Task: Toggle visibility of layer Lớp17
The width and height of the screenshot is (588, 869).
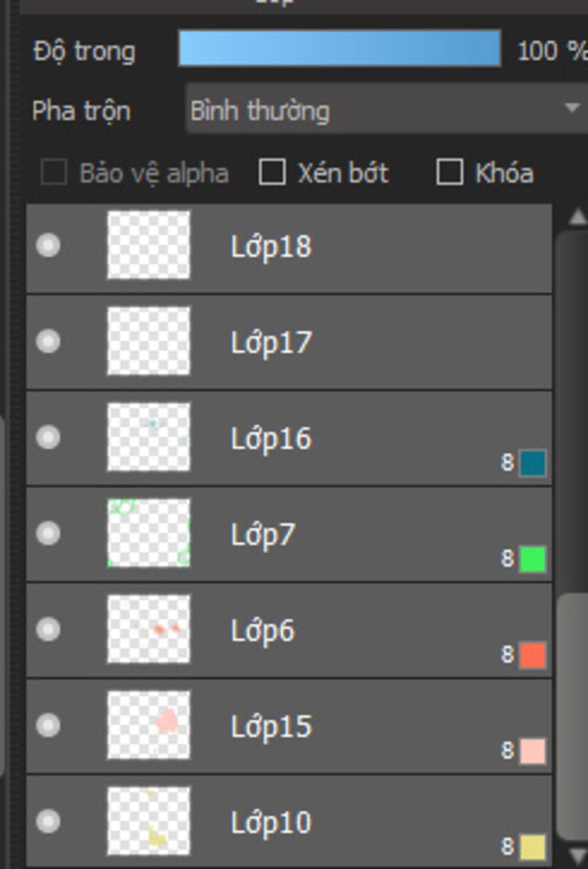Action: pyautogui.click(x=48, y=342)
